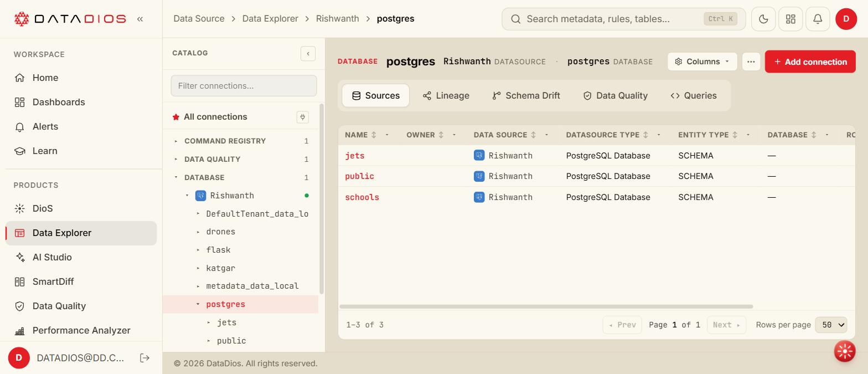Image resolution: width=868 pixels, height=374 pixels.
Task: Open the apps grid icon in header
Action: (x=790, y=19)
